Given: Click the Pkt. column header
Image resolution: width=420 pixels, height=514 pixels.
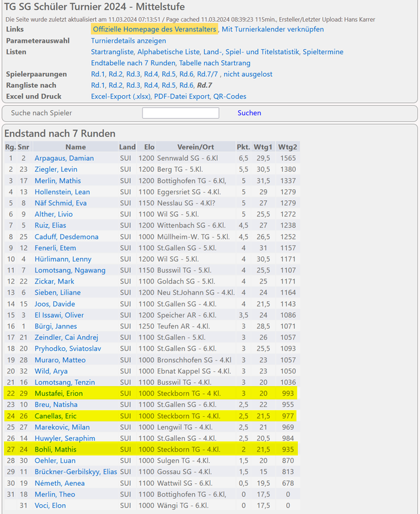Looking at the screenshot, I should [x=243, y=147].
